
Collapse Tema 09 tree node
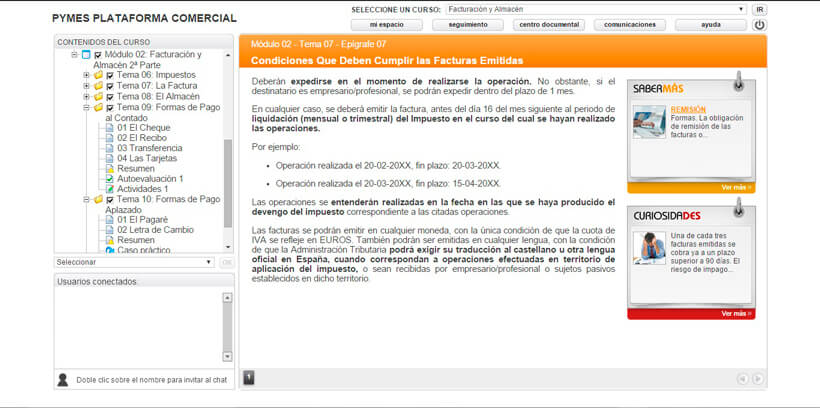pyautogui.click(x=86, y=107)
